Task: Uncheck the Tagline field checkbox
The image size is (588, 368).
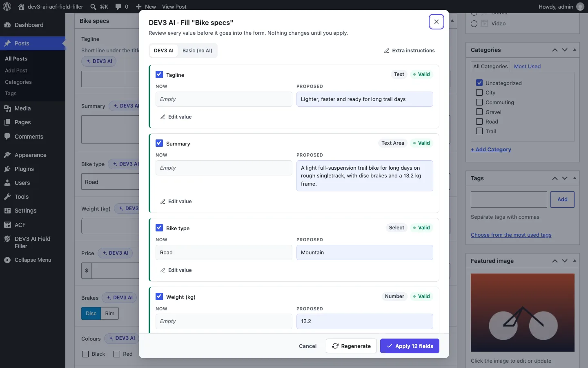Action: (159, 74)
